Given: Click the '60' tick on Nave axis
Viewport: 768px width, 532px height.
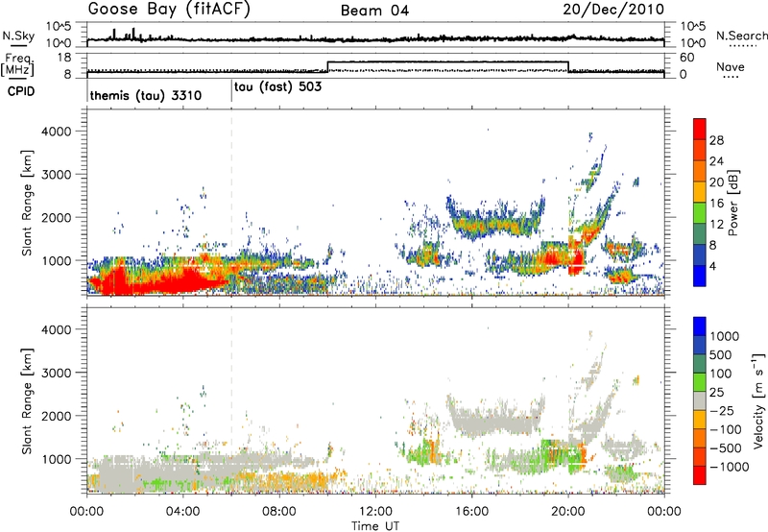Looking at the screenshot, I should click(687, 58).
